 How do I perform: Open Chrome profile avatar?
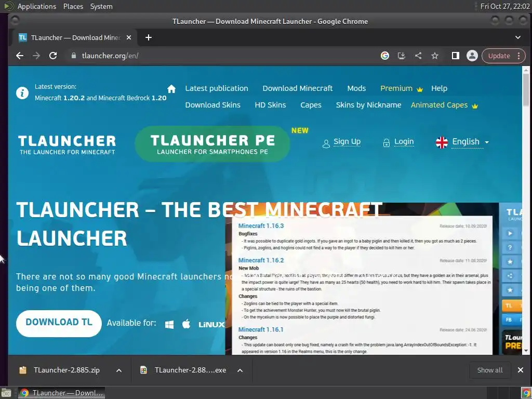[472, 56]
